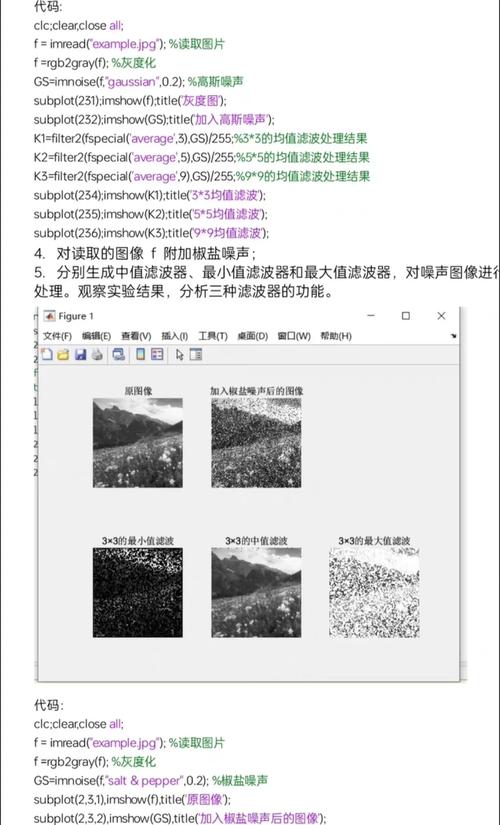Open the 桌面(D) menu
500x825 pixels.
click(x=253, y=336)
